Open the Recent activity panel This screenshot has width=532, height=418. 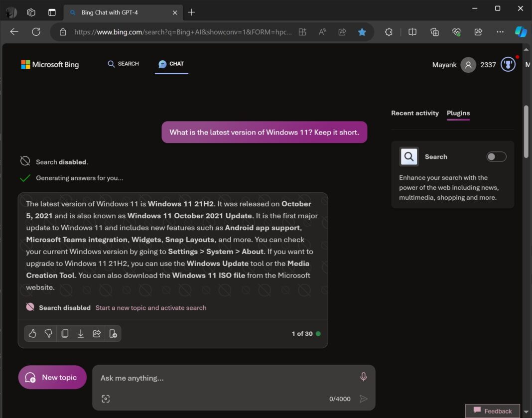click(415, 113)
